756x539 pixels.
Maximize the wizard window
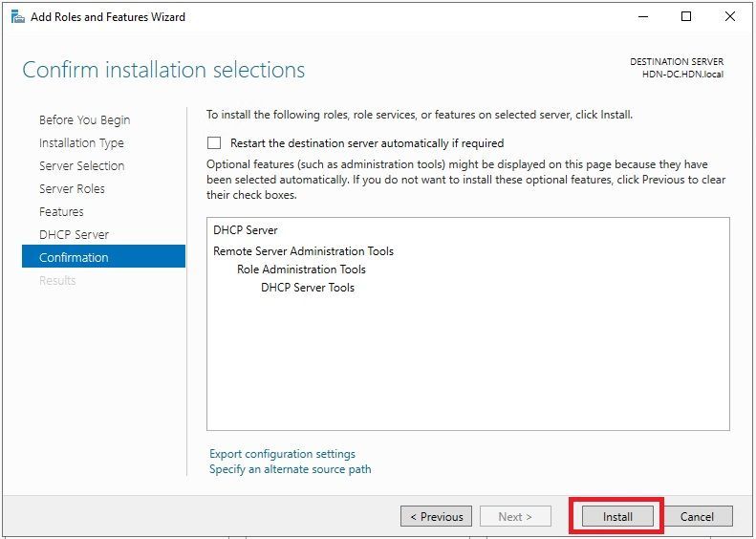pos(686,17)
